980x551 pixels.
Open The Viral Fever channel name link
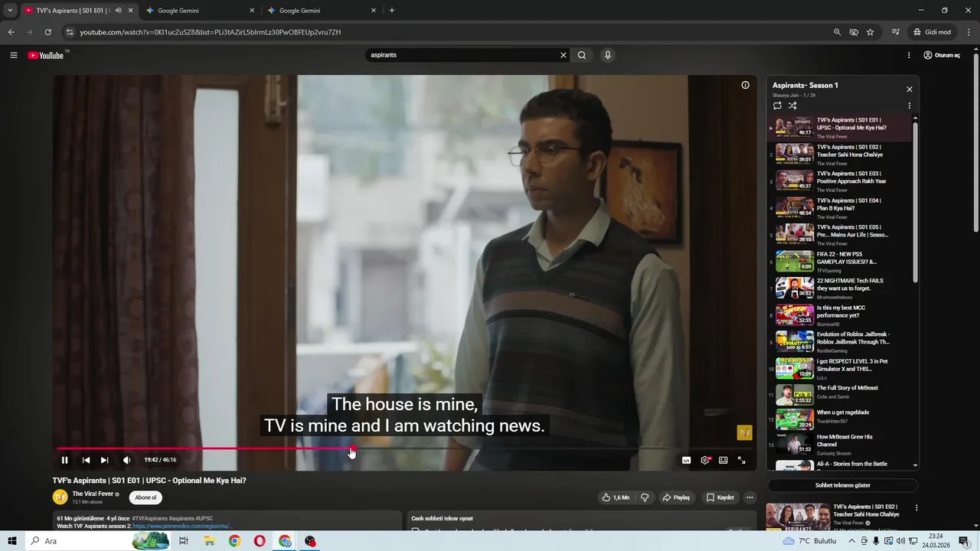tap(93, 494)
